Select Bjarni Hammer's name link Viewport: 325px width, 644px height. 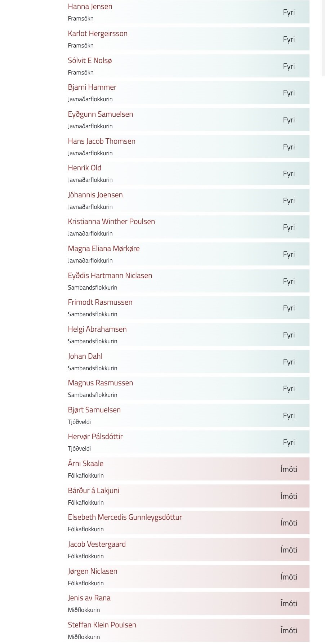tap(92, 87)
